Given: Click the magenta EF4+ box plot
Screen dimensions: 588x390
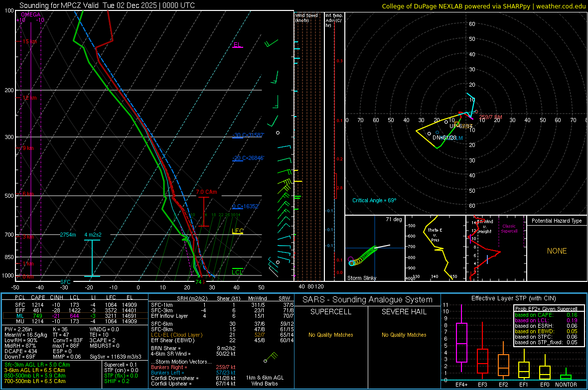Looking at the screenshot, I should coord(461,342).
